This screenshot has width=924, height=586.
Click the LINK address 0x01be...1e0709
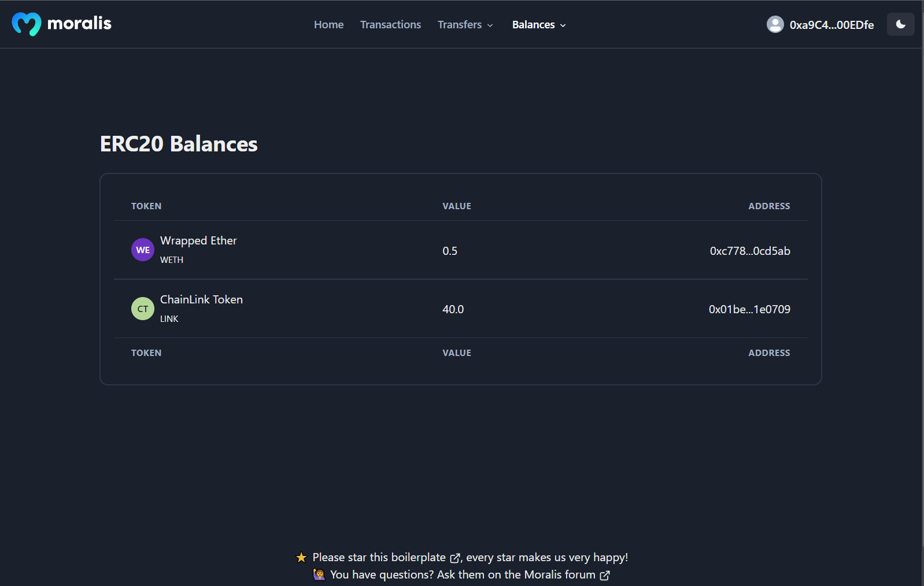click(x=749, y=309)
